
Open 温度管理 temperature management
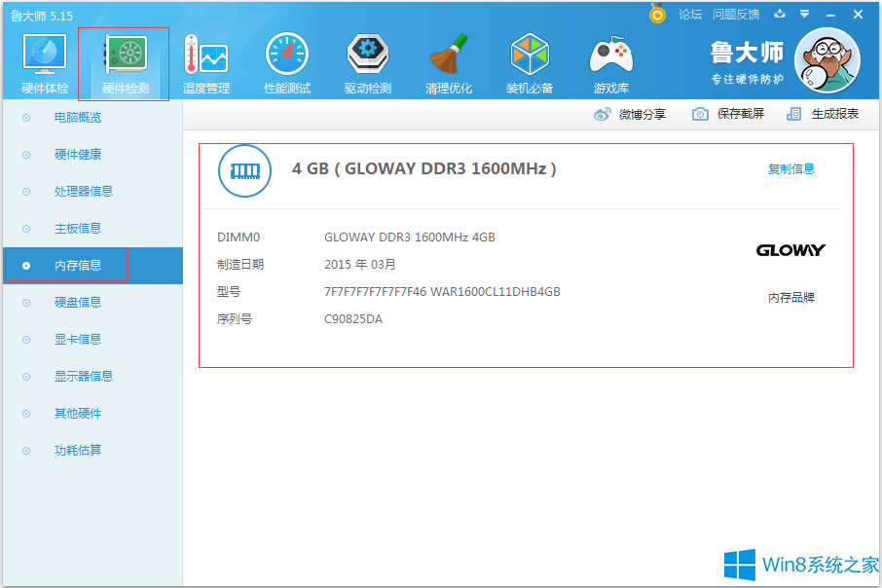point(205,61)
